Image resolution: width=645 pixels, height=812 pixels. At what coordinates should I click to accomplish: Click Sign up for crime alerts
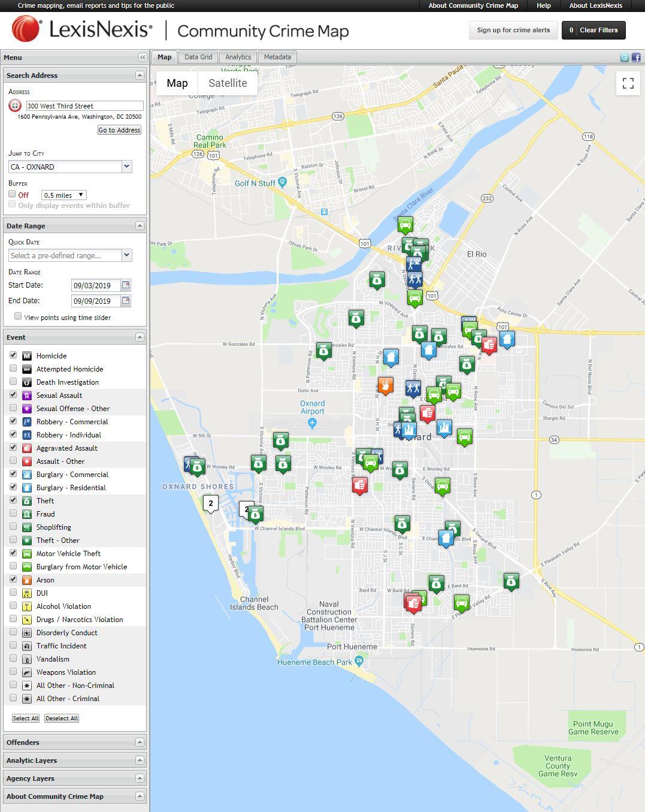pyautogui.click(x=513, y=30)
